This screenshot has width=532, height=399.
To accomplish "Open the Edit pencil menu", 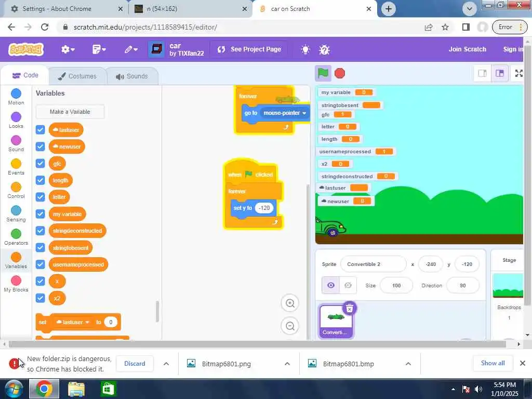I will (130, 49).
